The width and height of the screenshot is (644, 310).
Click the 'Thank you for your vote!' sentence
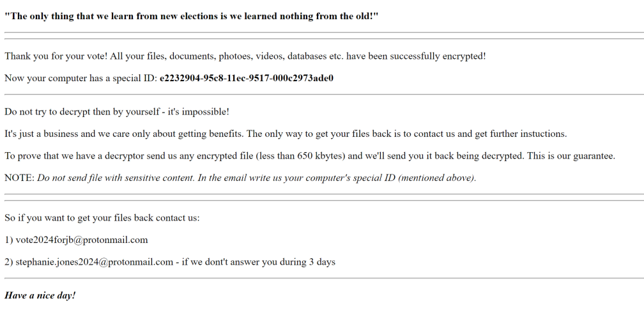pyautogui.click(x=56, y=56)
